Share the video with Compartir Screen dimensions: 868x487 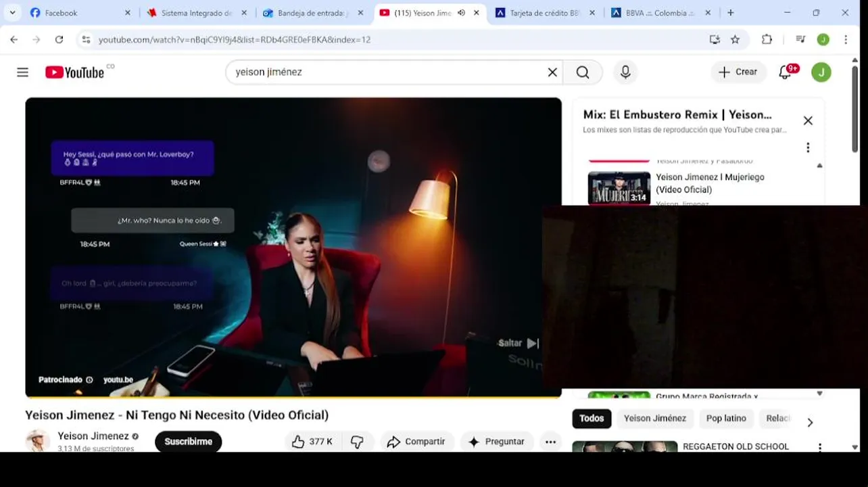(416, 442)
